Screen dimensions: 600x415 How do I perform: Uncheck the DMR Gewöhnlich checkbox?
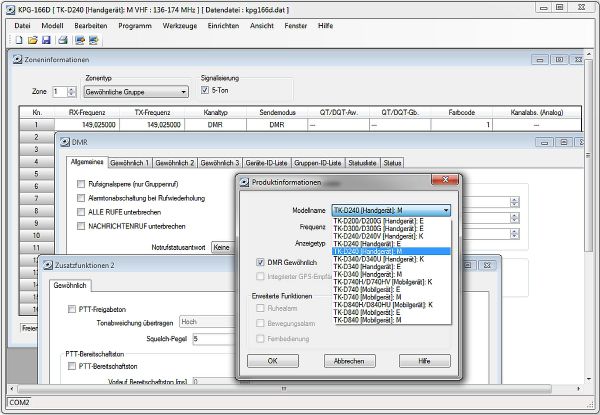coord(260,262)
